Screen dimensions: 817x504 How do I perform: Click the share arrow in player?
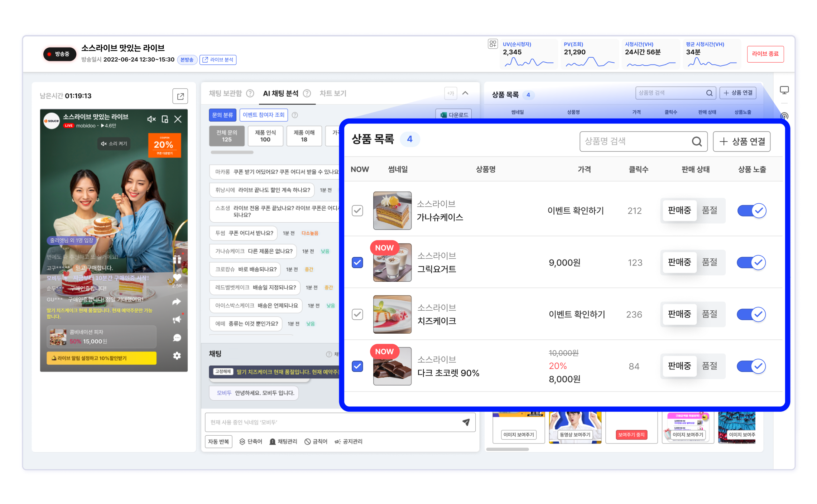coord(177,302)
